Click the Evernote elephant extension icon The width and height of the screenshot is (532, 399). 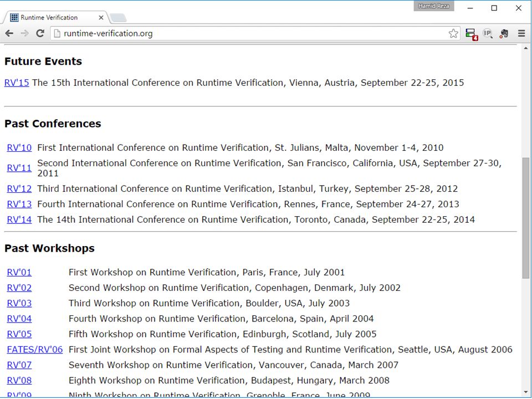504,33
